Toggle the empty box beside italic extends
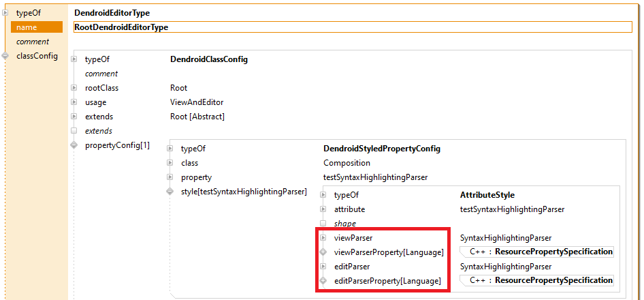The image size is (644, 300). coord(74,131)
